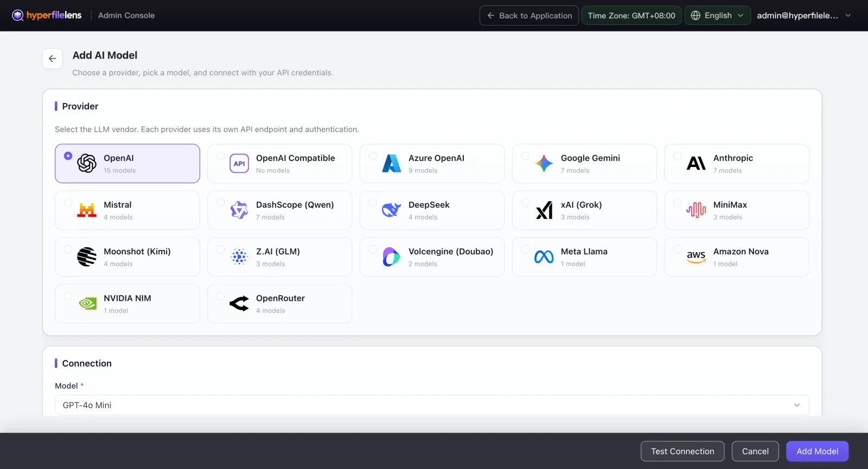This screenshot has width=868, height=469.
Task: Click the Add Model button
Action: tap(817, 451)
